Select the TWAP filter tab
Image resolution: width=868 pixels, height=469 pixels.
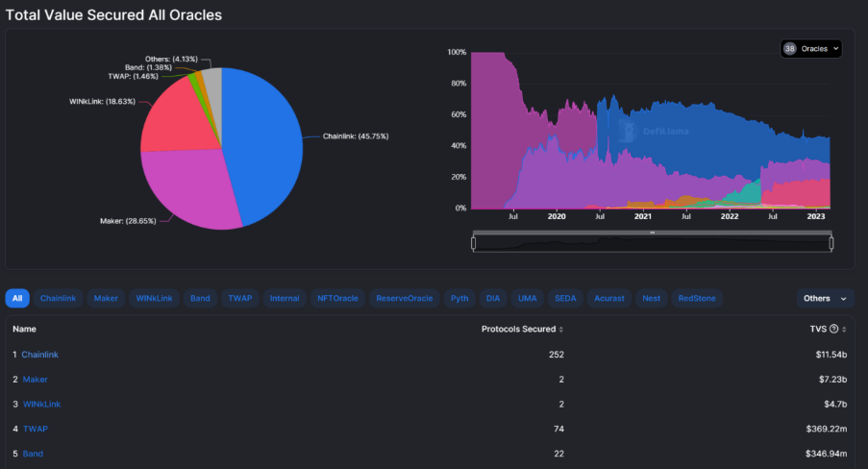click(x=239, y=299)
